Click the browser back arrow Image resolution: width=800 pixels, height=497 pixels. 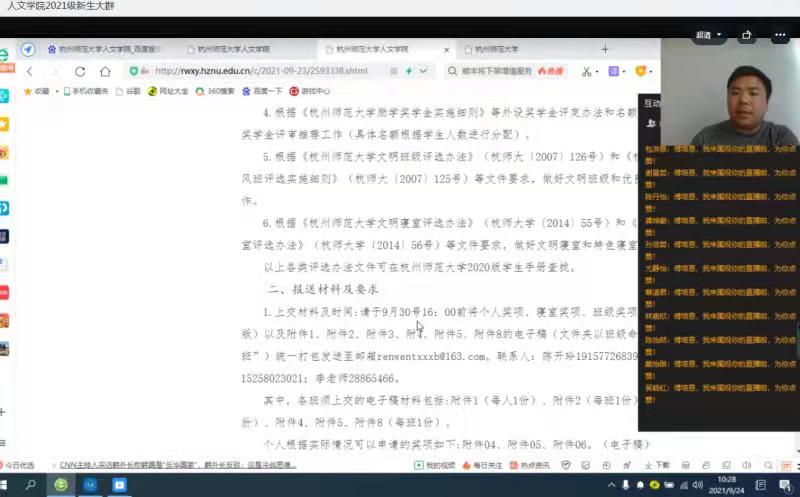(29, 71)
